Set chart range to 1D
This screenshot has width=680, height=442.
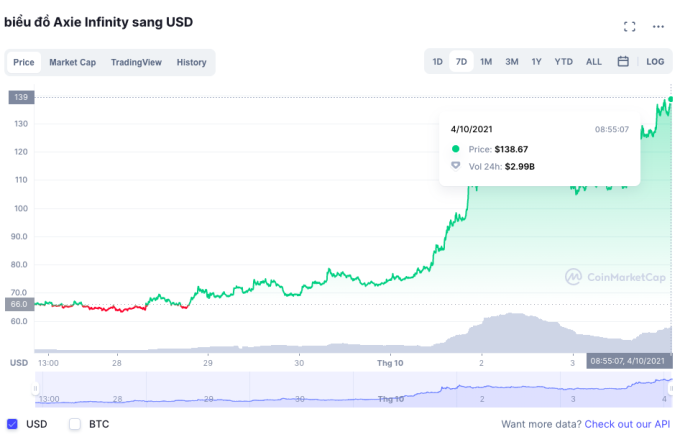(437, 62)
